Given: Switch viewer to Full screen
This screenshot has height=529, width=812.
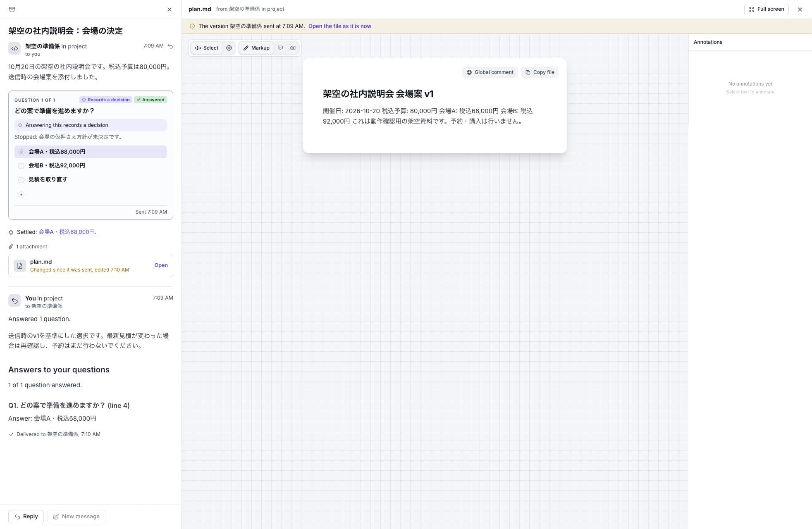Looking at the screenshot, I should pyautogui.click(x=766, y=9).
